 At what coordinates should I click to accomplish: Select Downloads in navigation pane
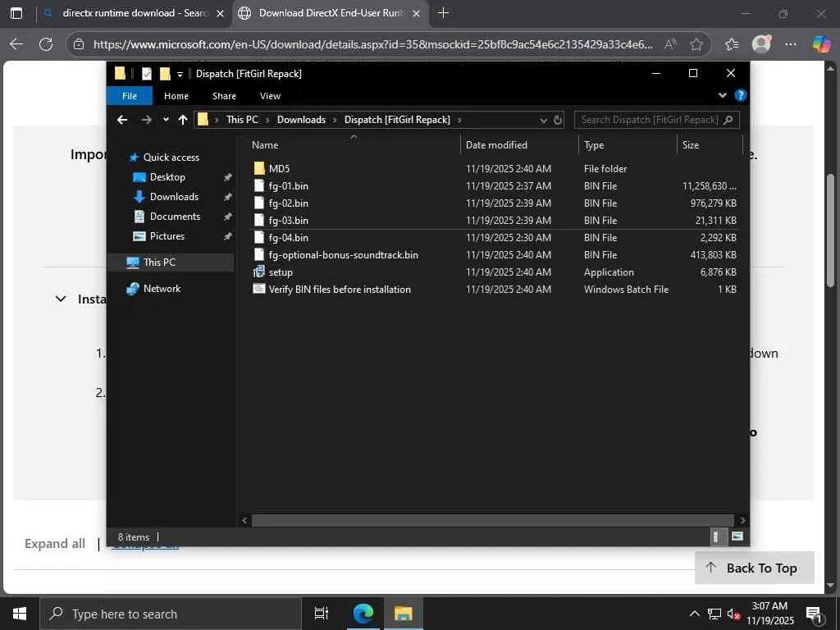tap(174, 197)
